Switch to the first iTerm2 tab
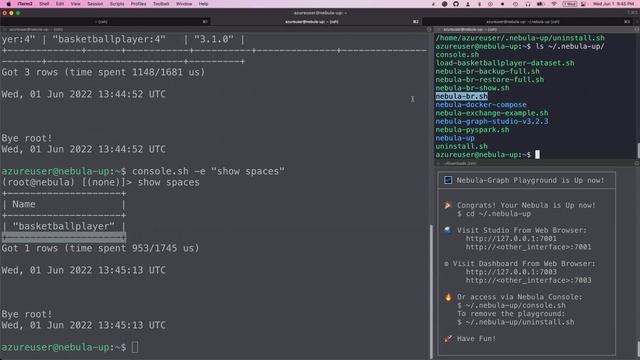Image resolution: width=640 pixels, height=360 pixels. [x=105, y=22]
